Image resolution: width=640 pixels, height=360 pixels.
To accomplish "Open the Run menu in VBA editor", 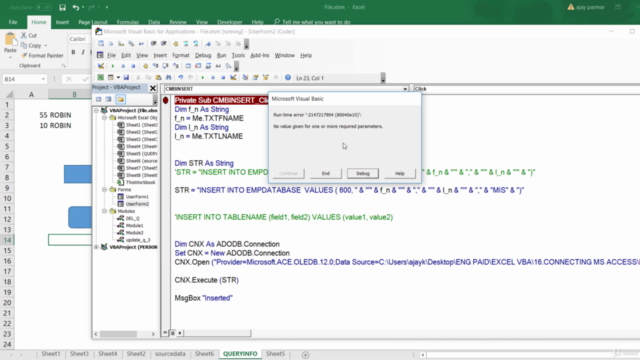I will 221,55.
